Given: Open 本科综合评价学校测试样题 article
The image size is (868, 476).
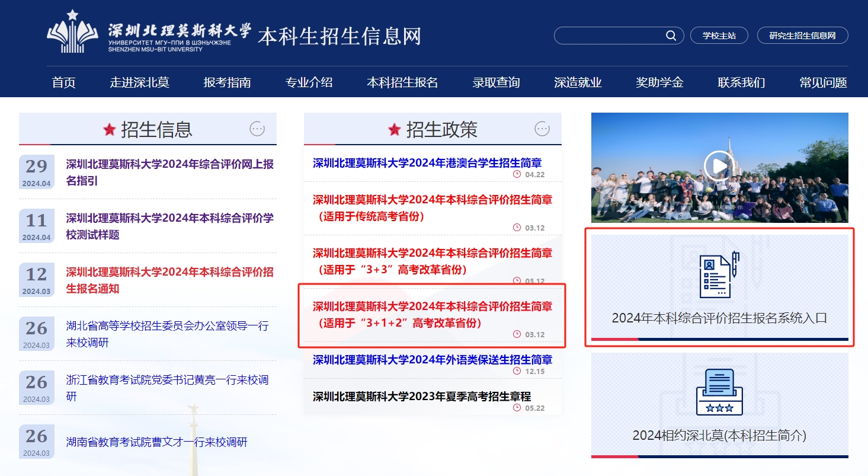Looking at the screenshot, I should tap(170, 226).
